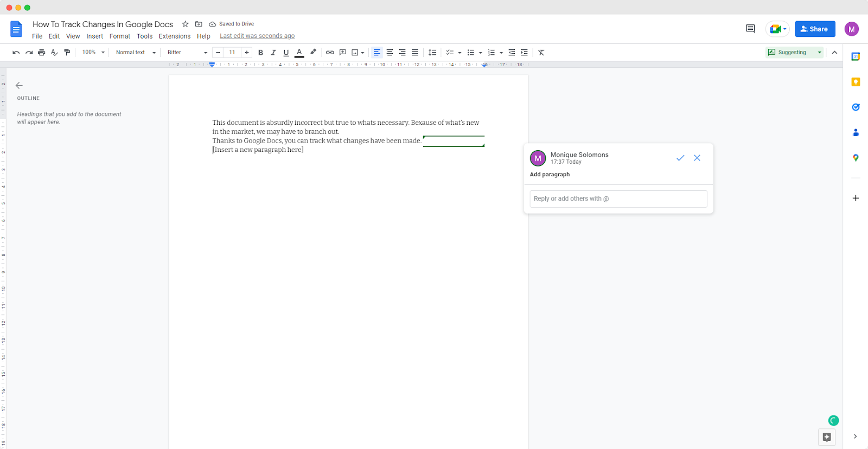The width and height of the screenshot is (868, 449).
Task: Click the Share button
Action: pyautogui.click(x=815, y=29)
